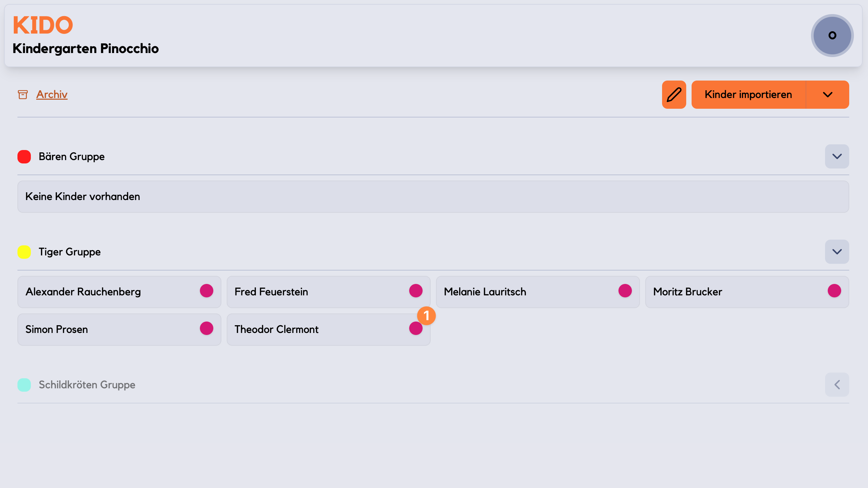
Task: Expand the Schildkröten Gruppe section
Action: 837,385
